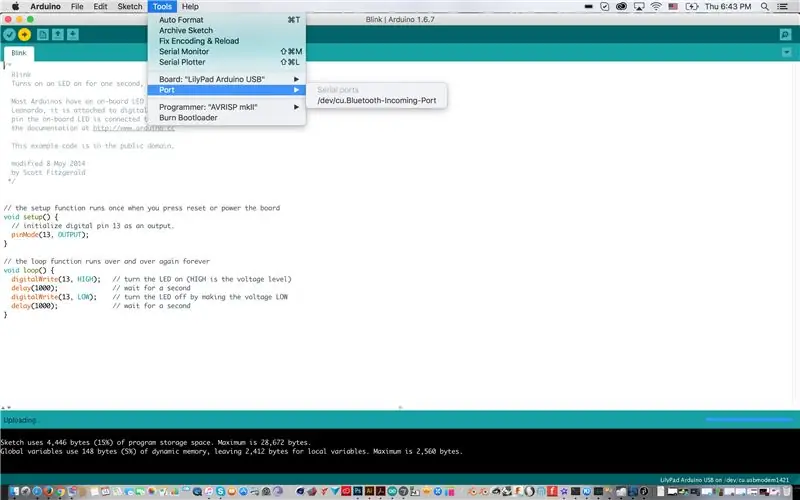This screenshot has width=800, height=500.
Task: Click the battery charging status icon
Action: [692, 6]
